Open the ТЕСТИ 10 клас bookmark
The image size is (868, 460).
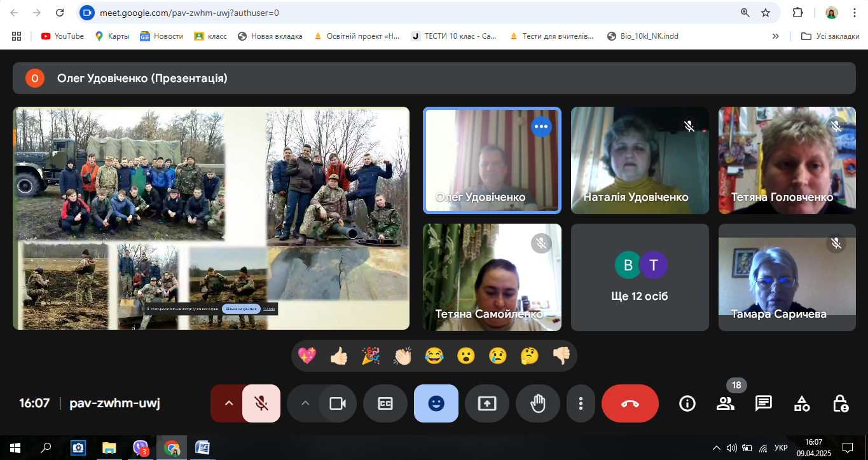pyautogui.click(x=454, y=36)
